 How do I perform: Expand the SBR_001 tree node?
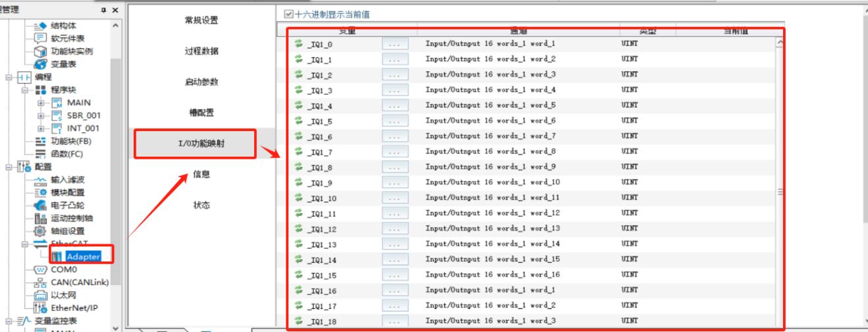tap(42, 116)
